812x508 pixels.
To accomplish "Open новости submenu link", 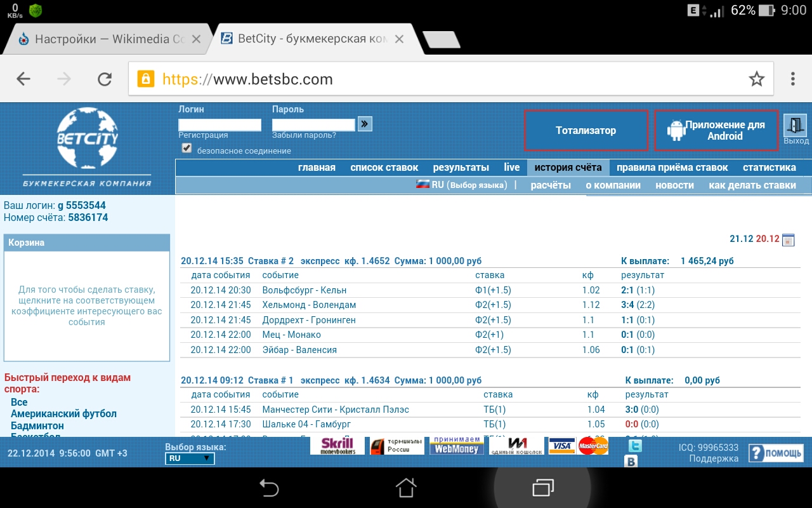I will [x=674, y=185].
